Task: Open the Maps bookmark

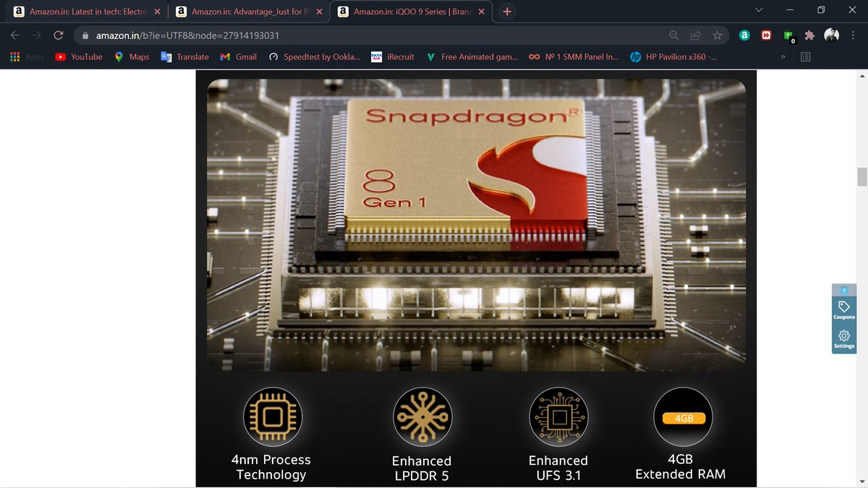Action: point(132,56)
